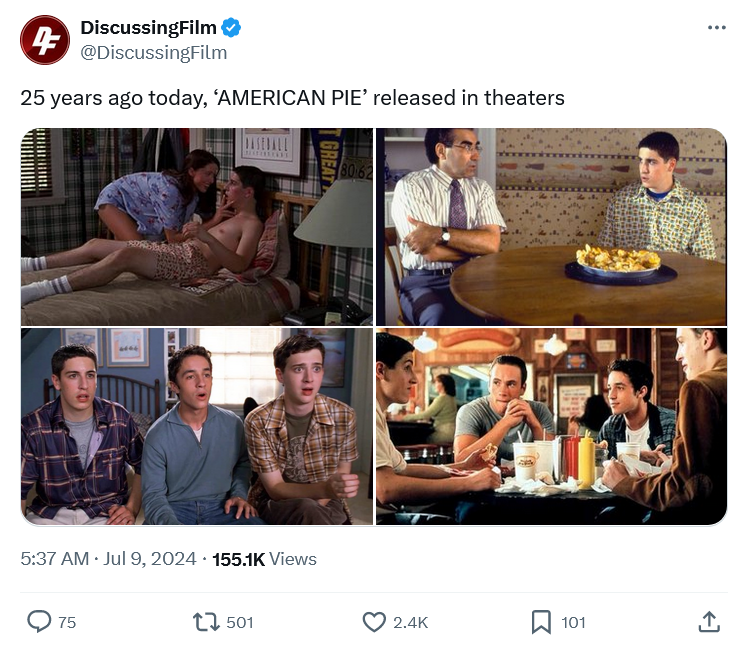
Task: Open the @DiscussingFilm handle link
Action: (154, 52)
